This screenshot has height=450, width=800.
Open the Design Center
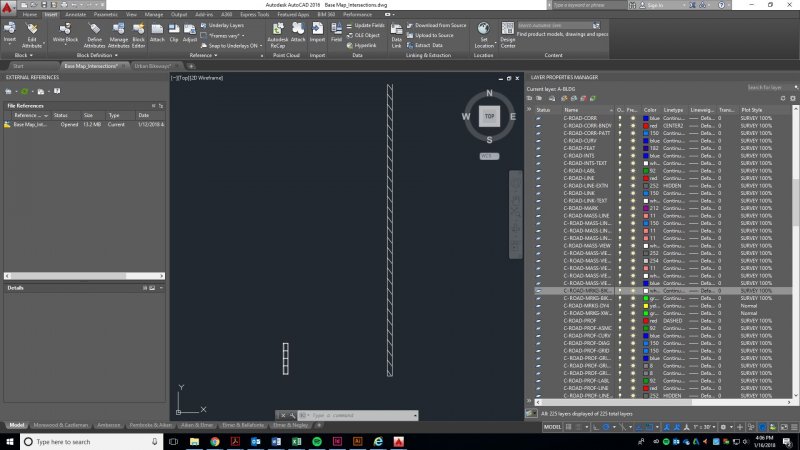coord(509,33)
